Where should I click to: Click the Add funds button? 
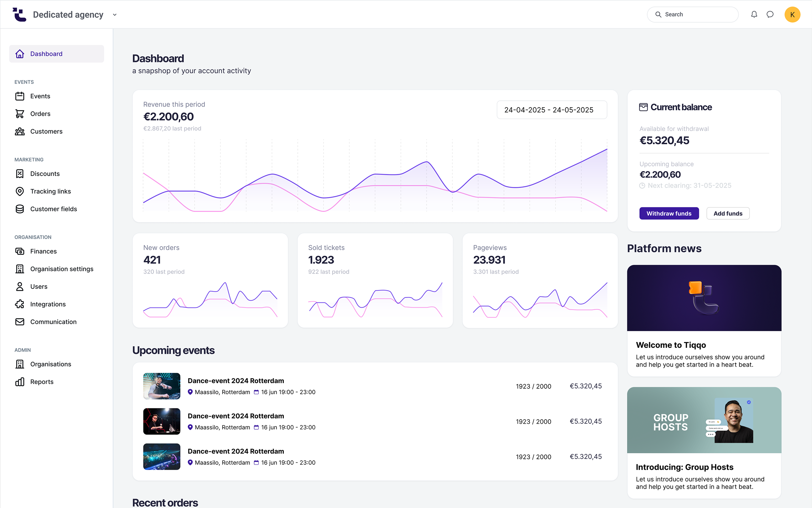(x=728, y=213)
